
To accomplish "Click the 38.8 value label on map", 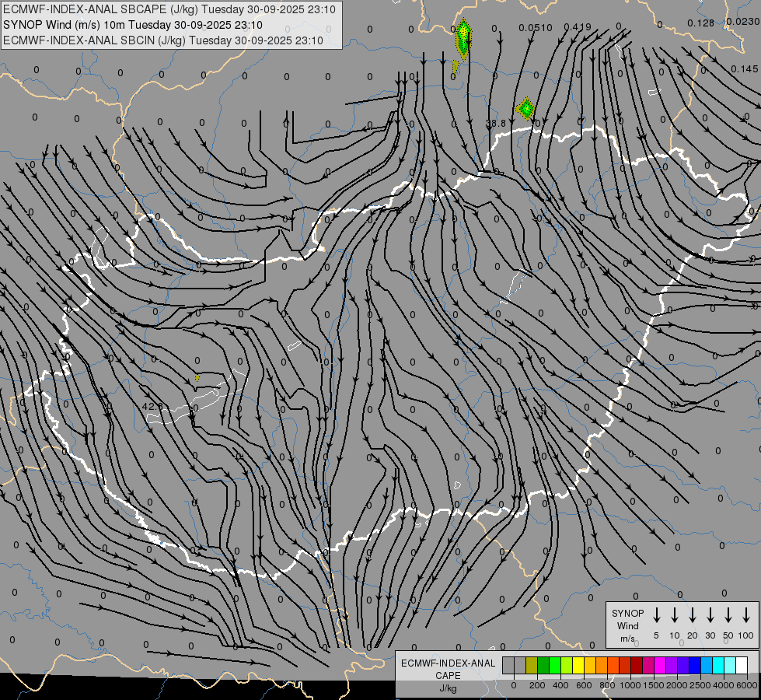I will click(x=495, y=124).
